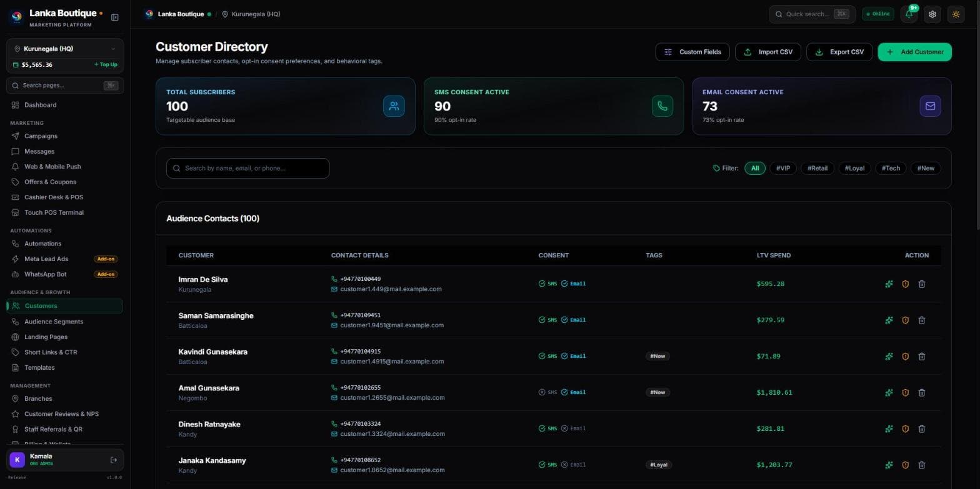This screenshot has height=489, width=980.
Task: Click shield icon for Amal Gunasekara
Action: pos(905,393)
